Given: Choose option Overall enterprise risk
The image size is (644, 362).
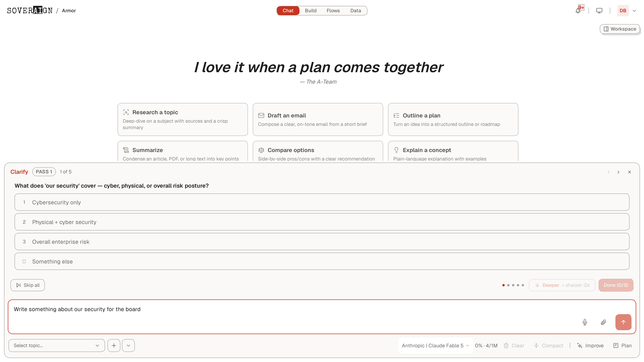Looking at the screenshot, I should (x=322, y=242).
